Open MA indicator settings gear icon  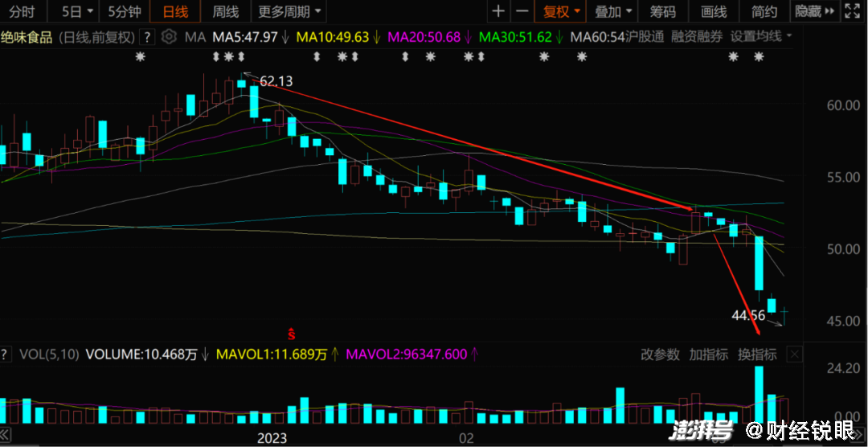(x=169, y=37)
